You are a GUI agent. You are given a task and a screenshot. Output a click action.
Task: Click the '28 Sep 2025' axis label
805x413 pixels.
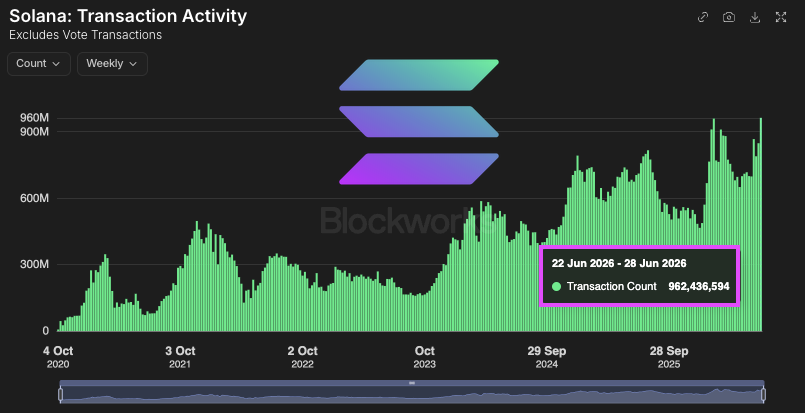(x=669, y=357)
